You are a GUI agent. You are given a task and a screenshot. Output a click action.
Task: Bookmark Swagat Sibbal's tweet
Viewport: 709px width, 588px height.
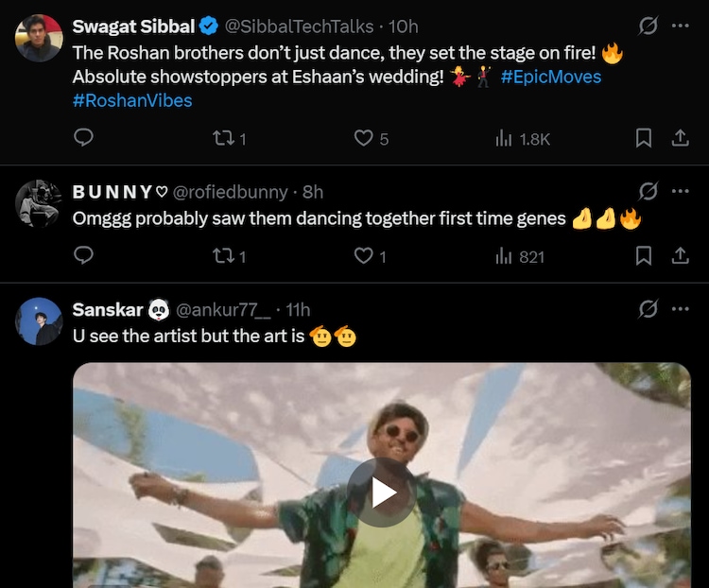tap(644, 139)
